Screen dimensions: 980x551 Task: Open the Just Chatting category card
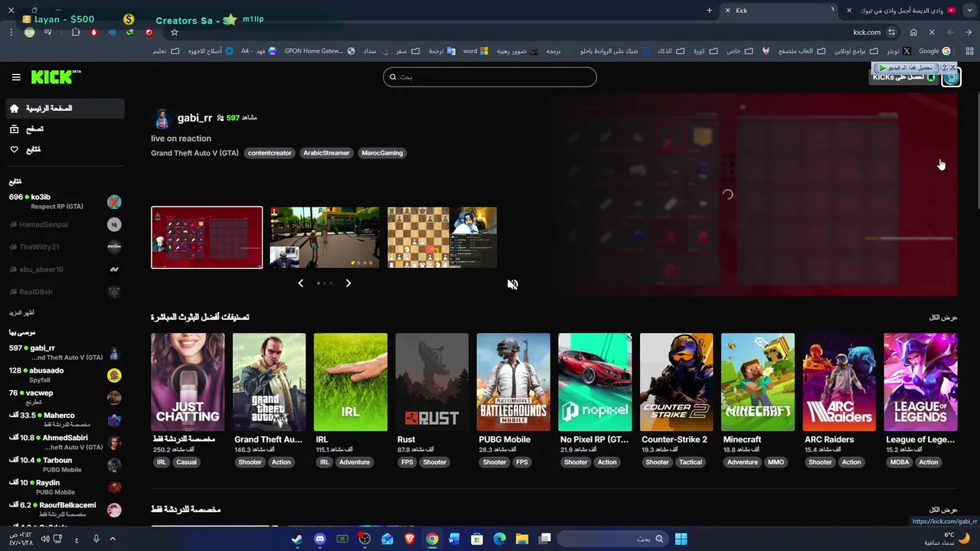pos(188,382)
